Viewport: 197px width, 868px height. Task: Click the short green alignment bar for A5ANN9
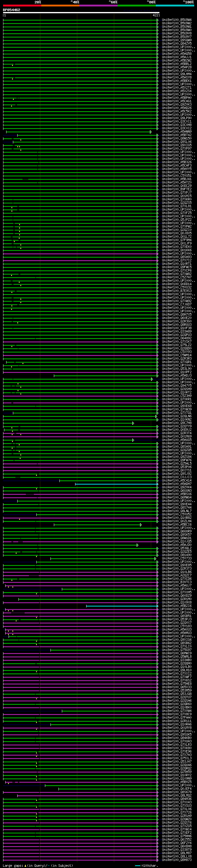[x=79, y=132]
